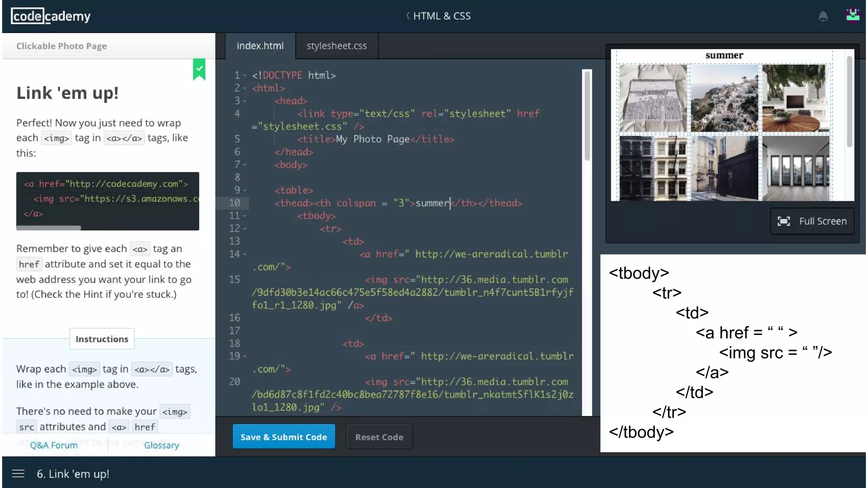Click the code editor vertical scrollbar
The width and height of the screenshot is (868, 488).
click(x=587, y=116)
